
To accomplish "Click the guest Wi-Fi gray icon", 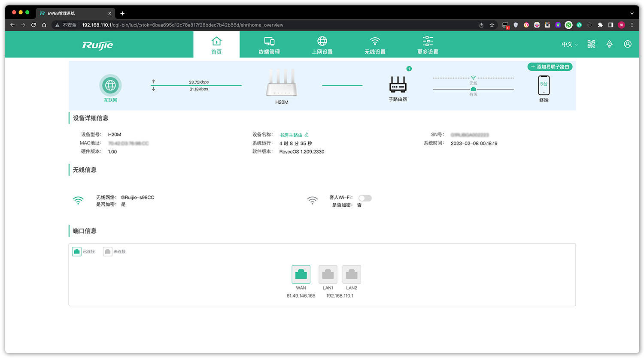I will point(313,200).
